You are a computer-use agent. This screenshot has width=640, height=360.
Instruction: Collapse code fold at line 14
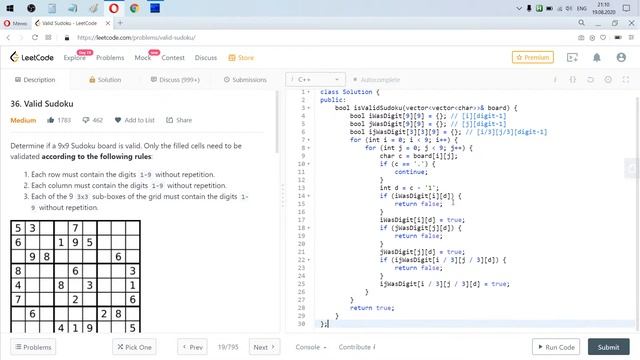tap(309, 196)
